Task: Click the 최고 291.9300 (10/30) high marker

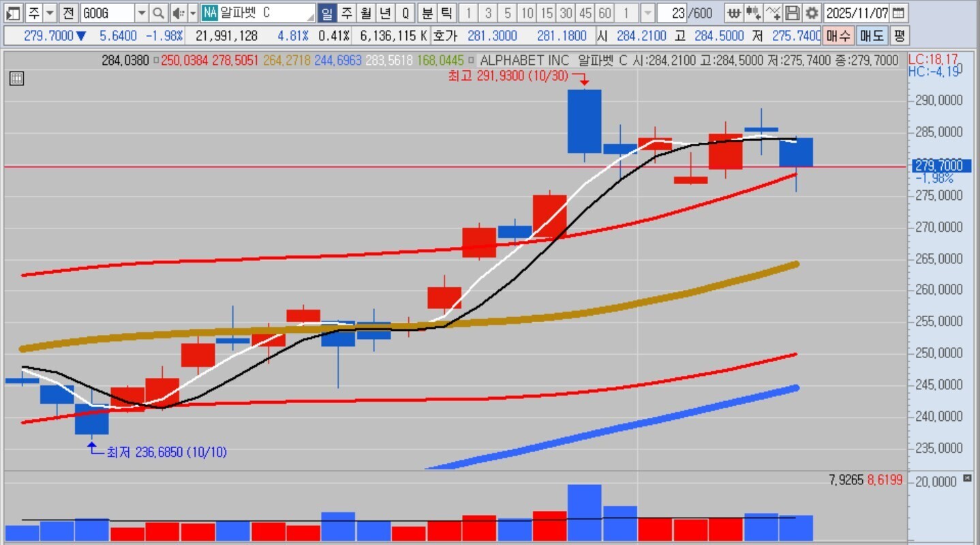Action: 508,76
